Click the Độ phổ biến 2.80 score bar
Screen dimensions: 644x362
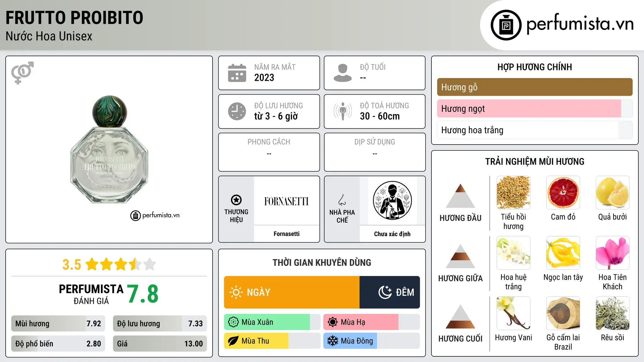click(58, 343)
